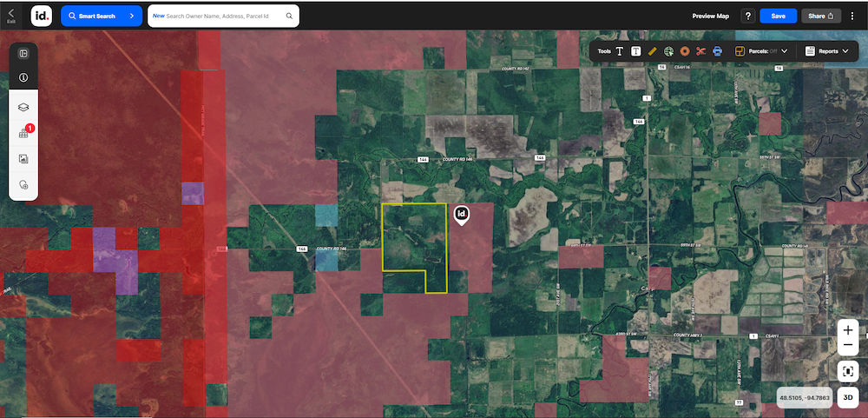Select the globe parcel select tool

(x=668, y=51)
